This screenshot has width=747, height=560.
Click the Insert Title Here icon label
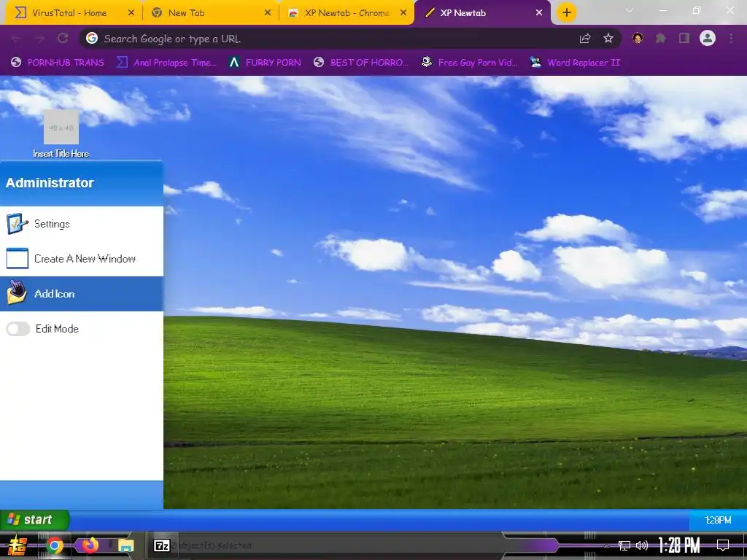[61, 153]
